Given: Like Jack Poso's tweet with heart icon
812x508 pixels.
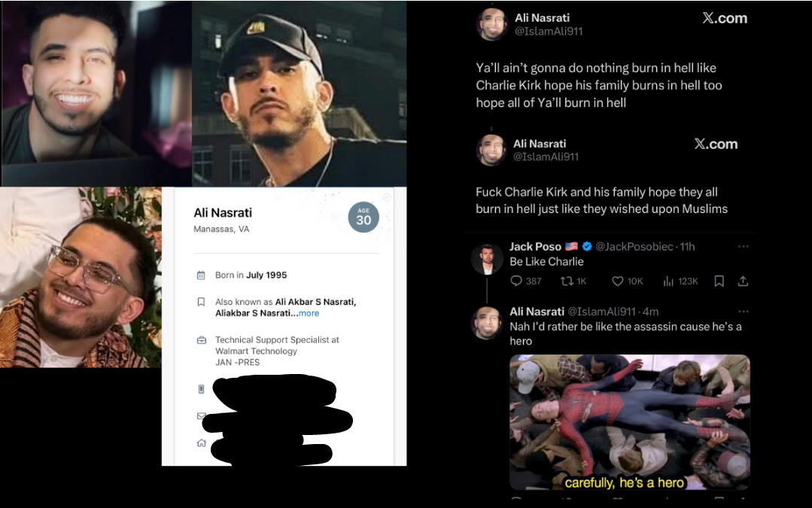Looking at the screenshot, I should pos(617,281).
